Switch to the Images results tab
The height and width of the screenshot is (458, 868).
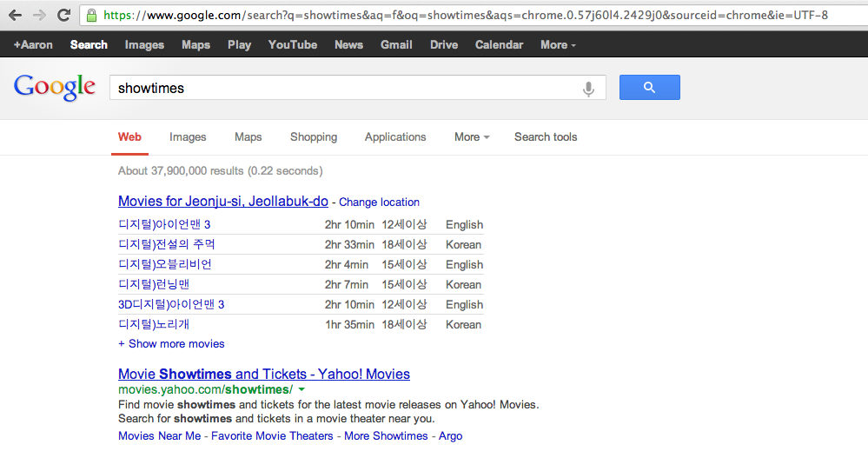pyautogui.click(x=188, y=136)
